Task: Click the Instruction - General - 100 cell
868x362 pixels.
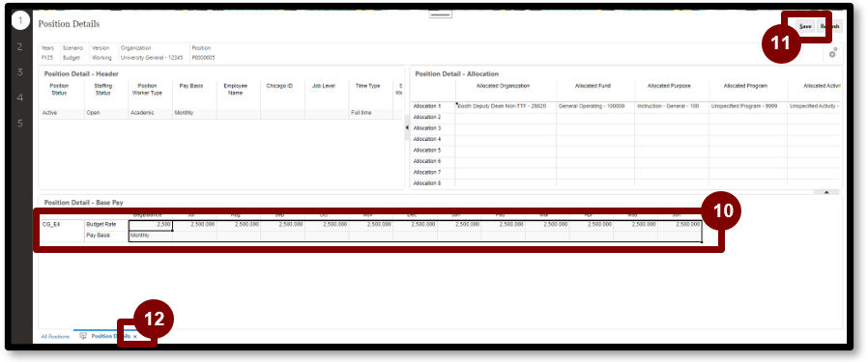Action: 672,105
